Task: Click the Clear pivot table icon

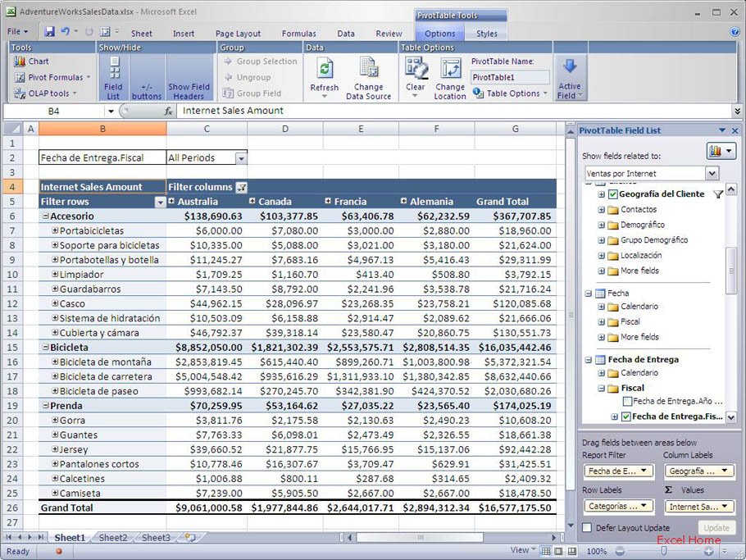Action: coord(416,68)
